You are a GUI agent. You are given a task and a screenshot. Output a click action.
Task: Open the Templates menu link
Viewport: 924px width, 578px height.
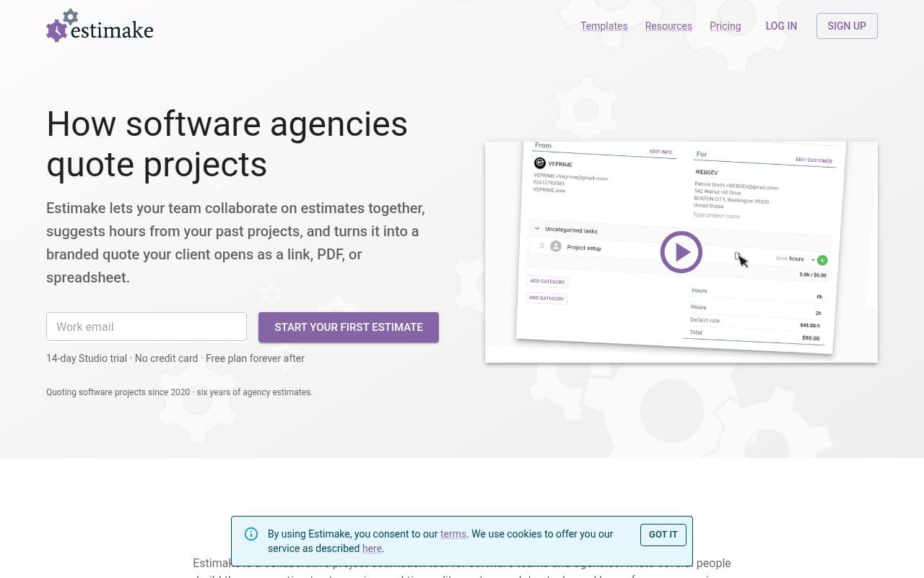tap(603, 26)
